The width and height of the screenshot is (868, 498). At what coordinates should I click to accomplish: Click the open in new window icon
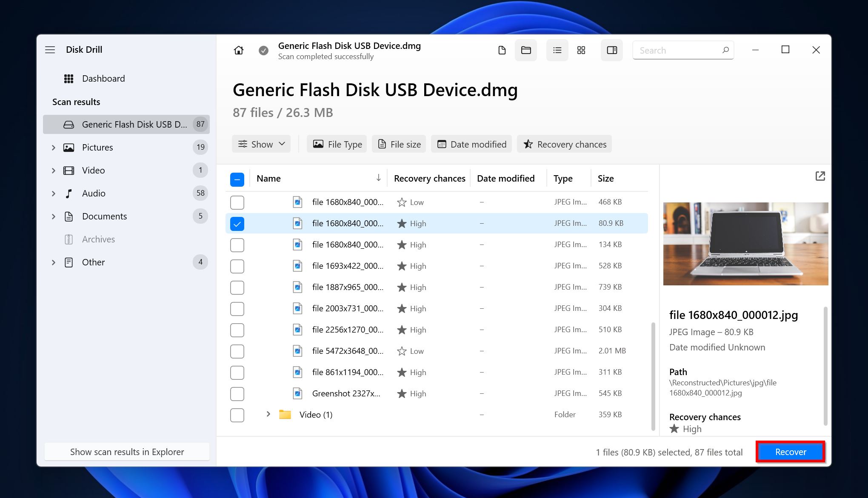click(820, 176)
